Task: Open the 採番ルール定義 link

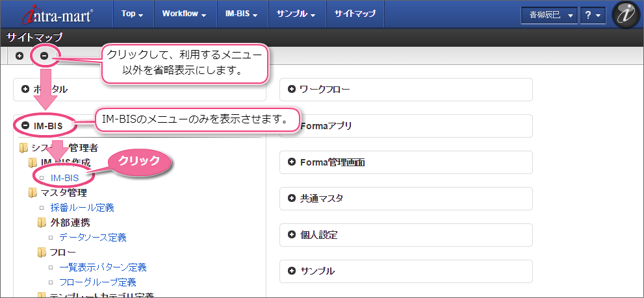Action: pyautogui.click(x=82, y=207)
